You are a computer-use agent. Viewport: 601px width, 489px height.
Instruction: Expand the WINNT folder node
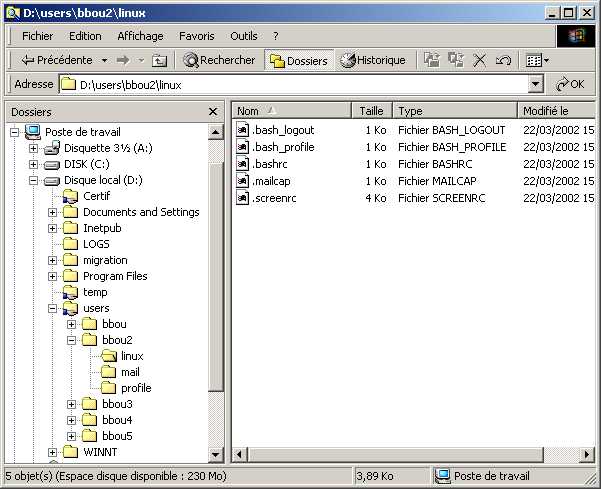(x=53, y=452)
